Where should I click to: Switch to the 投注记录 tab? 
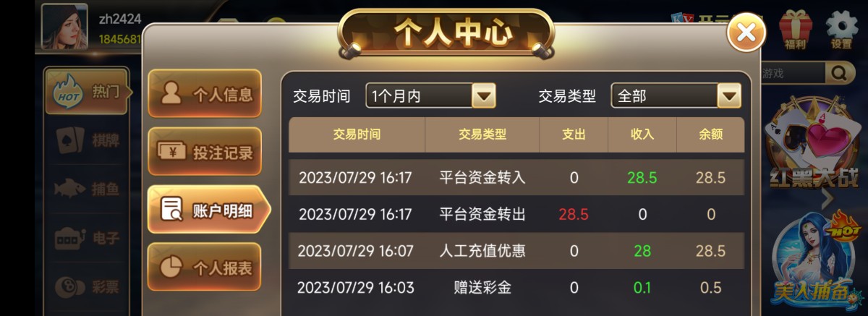point(205,152)
